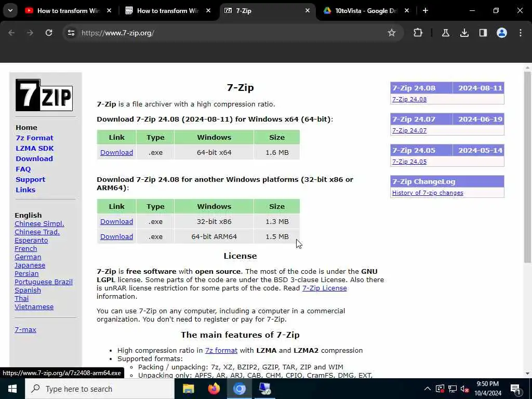
Task: Open the 7-Zip 24.05 release link
Action: [x=409, y=162]
